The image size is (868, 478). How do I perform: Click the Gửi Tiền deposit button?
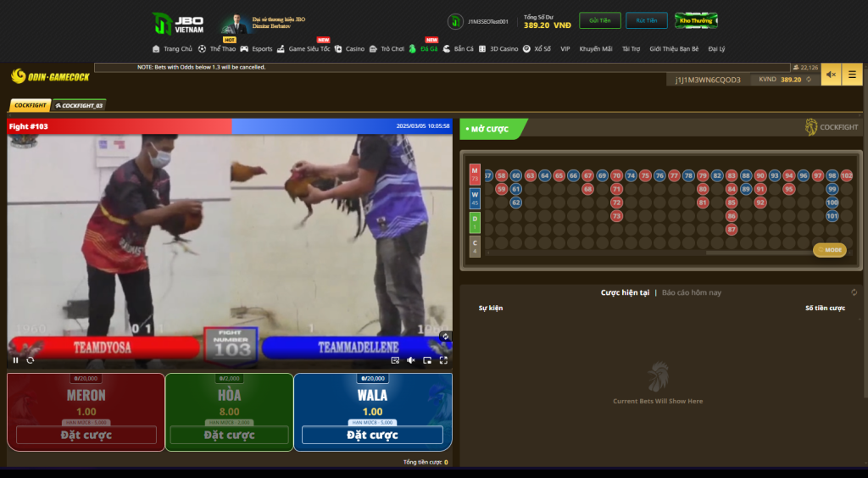click(x=599, y=20)
